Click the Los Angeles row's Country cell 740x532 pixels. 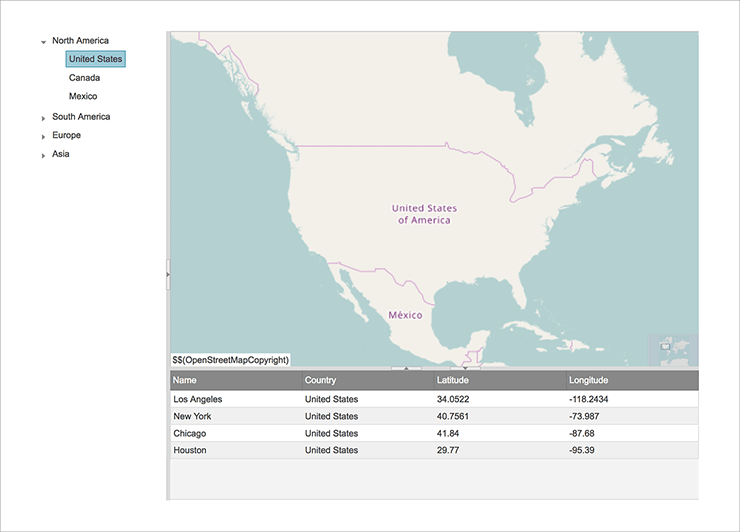368,399
